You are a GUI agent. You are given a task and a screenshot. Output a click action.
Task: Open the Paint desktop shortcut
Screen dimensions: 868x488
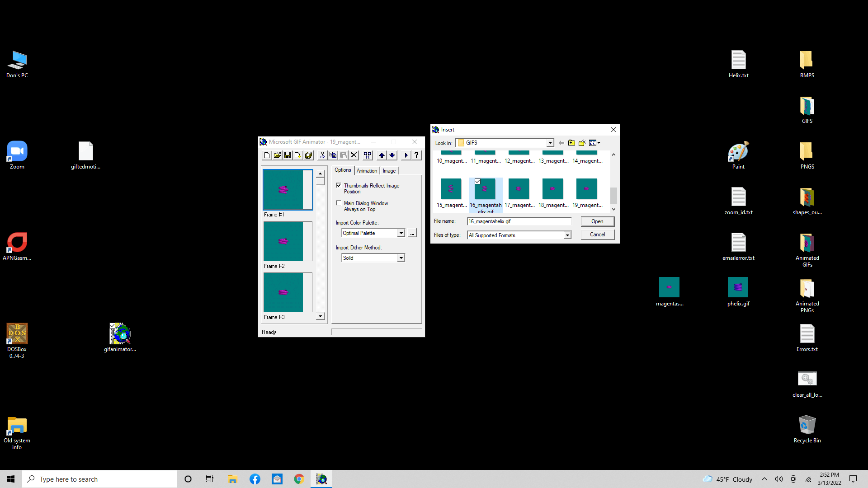click(738, 155)
